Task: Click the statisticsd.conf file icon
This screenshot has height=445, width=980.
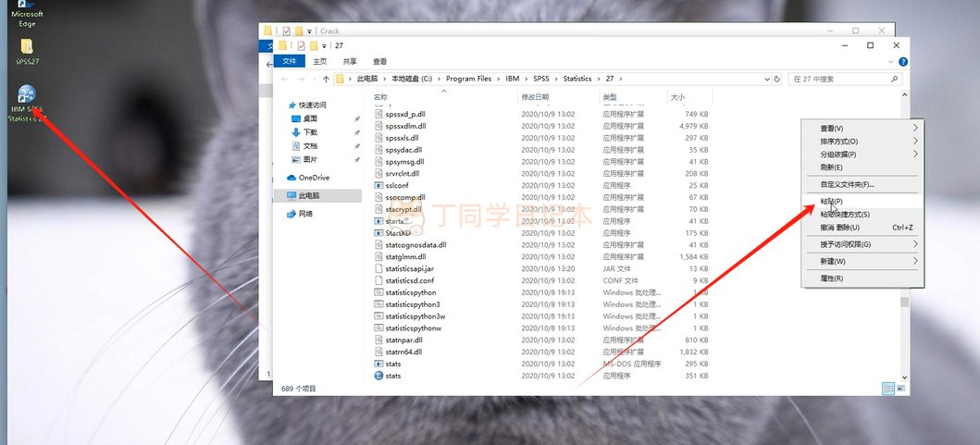Action: [x=378, y=280]
